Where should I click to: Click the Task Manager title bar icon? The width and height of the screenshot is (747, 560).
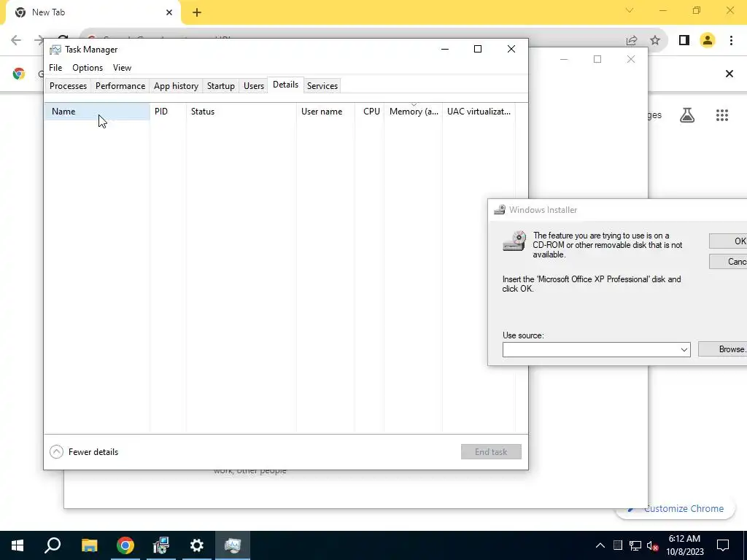pos(55,50)
